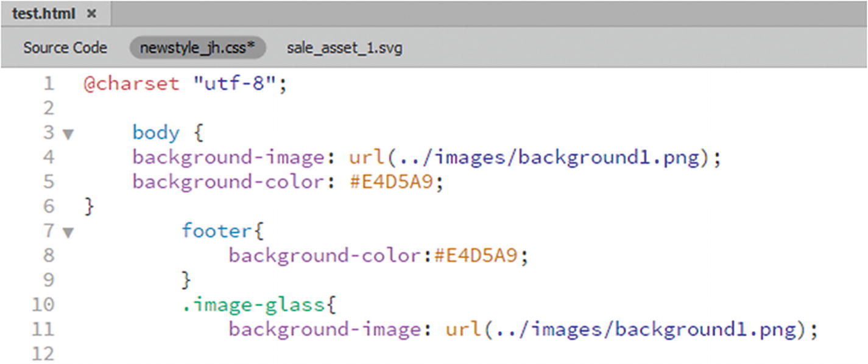The width and height of the screenshot is (868, 364).
Task: Expand the disclosure triangle on line 3
Action: (x=69, y=133)
